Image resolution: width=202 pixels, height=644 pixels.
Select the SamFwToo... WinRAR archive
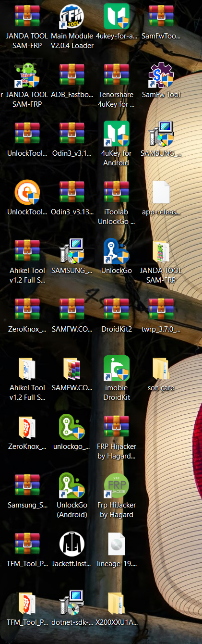pyautogui.click(x=161, y=16)
